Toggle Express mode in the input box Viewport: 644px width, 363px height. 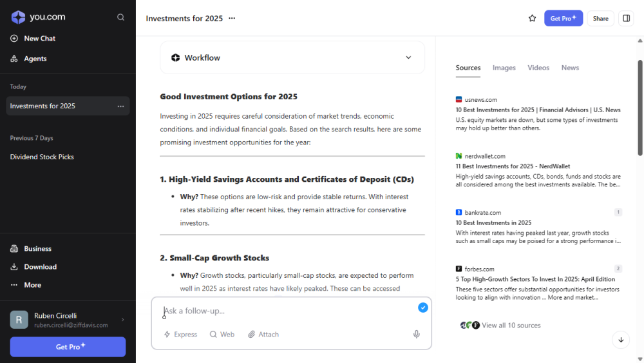180,335
